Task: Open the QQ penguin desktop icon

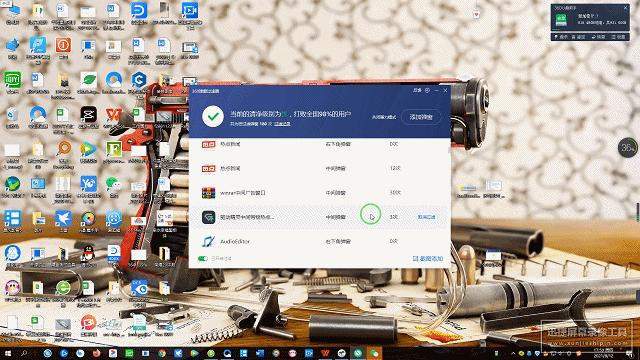Action: [88, 253]
